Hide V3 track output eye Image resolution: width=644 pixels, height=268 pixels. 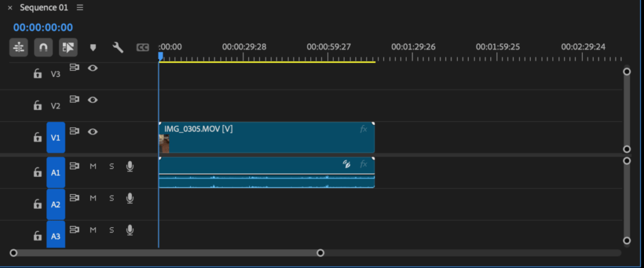coord(92,67)
